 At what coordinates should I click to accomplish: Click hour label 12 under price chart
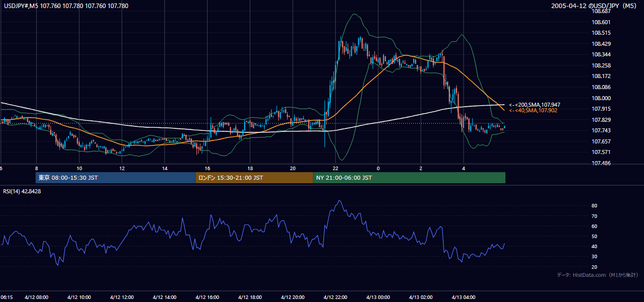coord(122,168)
